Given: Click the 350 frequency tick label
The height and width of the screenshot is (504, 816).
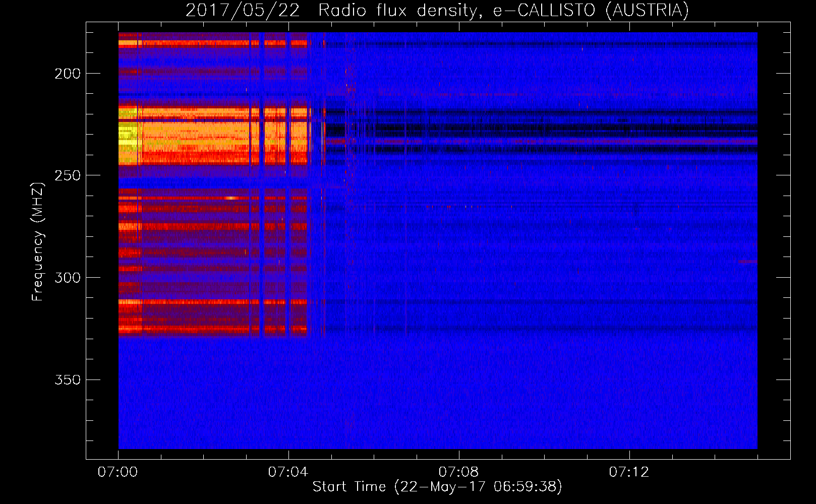Looking at the screenshot, I should (x=68, y=380).
